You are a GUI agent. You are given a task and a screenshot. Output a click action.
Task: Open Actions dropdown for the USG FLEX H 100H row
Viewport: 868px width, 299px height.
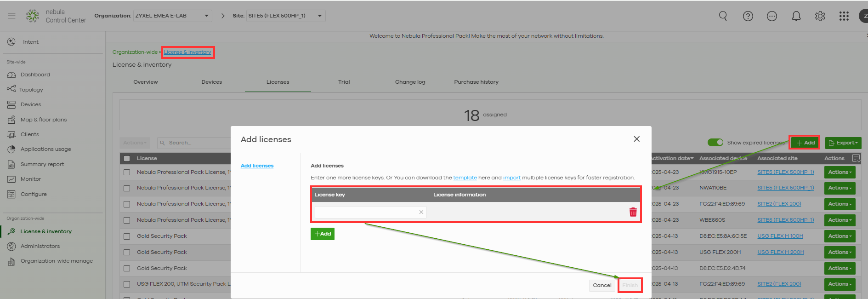pyautogui.click(x=840, y=236)
